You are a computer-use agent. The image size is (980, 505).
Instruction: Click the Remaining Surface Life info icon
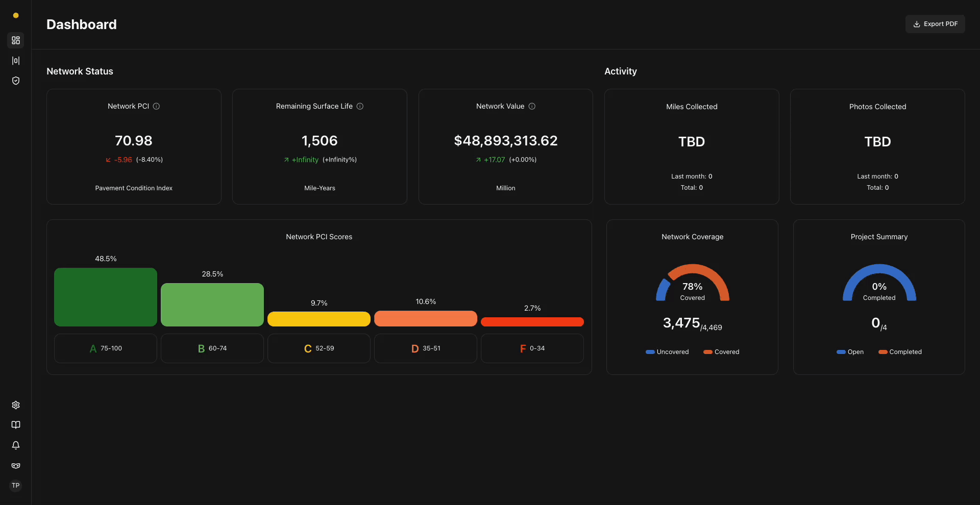[360, 106]
